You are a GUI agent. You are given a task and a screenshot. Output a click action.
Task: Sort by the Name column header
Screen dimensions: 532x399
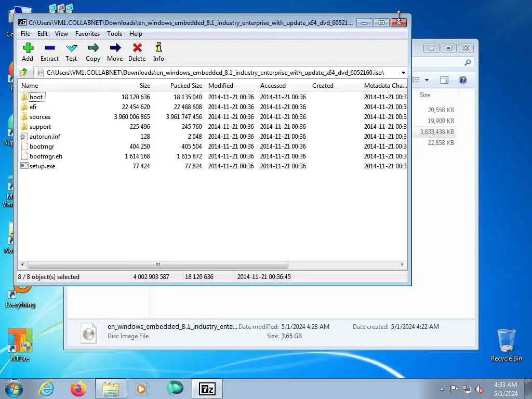[60, 86]
